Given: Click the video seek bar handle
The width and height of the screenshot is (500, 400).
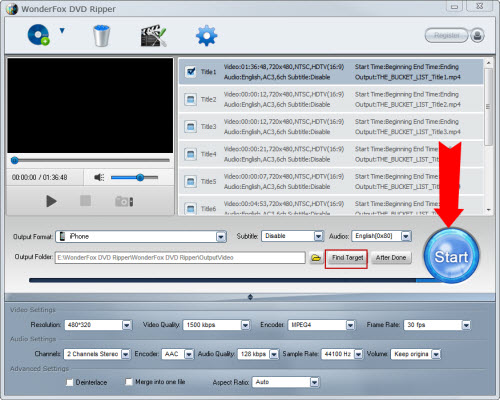Looking at the screenshot, I should click(x=14, y=161).
